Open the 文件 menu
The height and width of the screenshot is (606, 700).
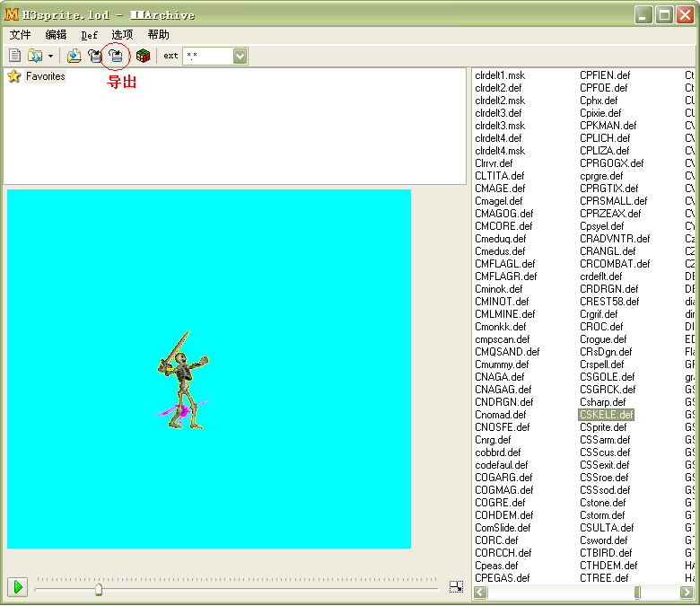tap(20, 35)
